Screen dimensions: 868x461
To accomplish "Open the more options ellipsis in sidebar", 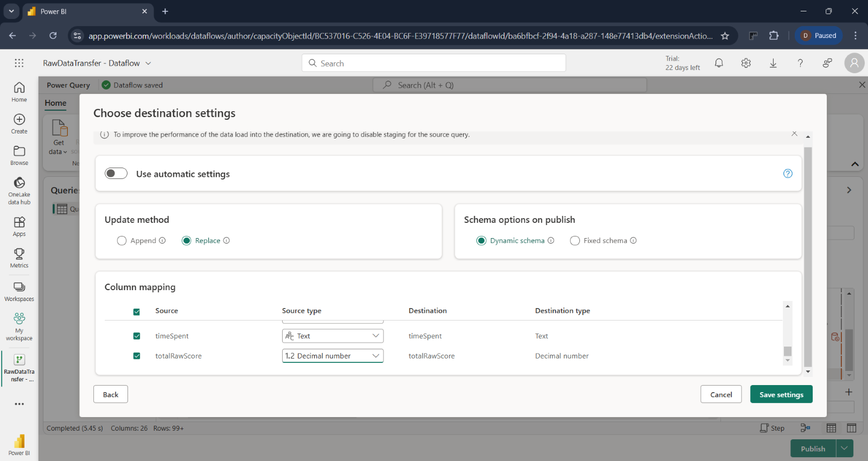I will point(19,404).
